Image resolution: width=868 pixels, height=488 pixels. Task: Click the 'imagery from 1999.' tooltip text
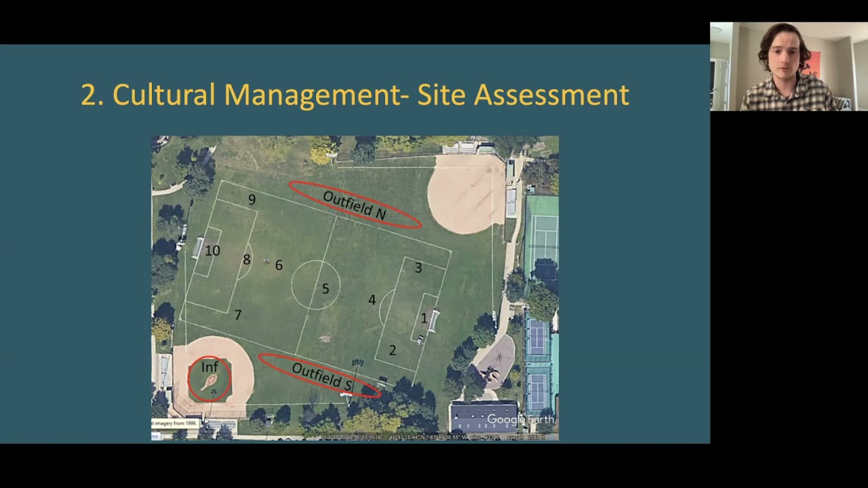[x=175, y=423]
